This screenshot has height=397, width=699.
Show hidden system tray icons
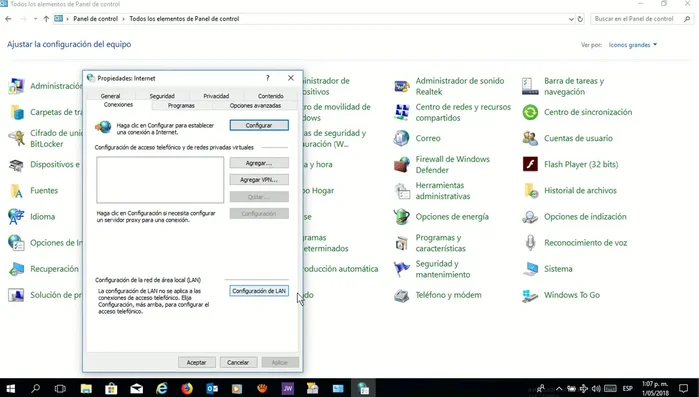(x=559, y=389)
